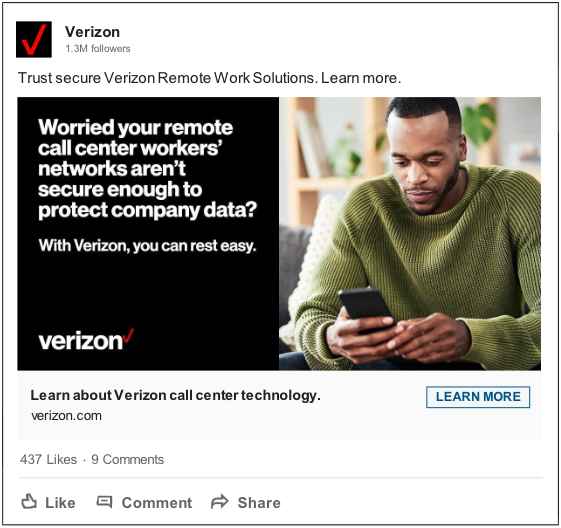Open 'Learn about Verizon call center technology' headline
Screen dimensions: 561x528
pos(175,395)
